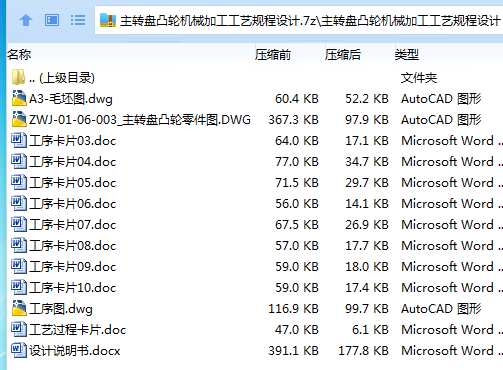Screen dimensions: 503x370
Task: Sort by 类型 column header
Action: [x=407, y=54]
